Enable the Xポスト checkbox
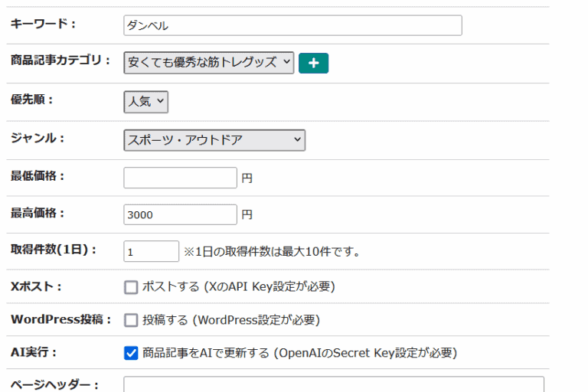 point(131,287)
